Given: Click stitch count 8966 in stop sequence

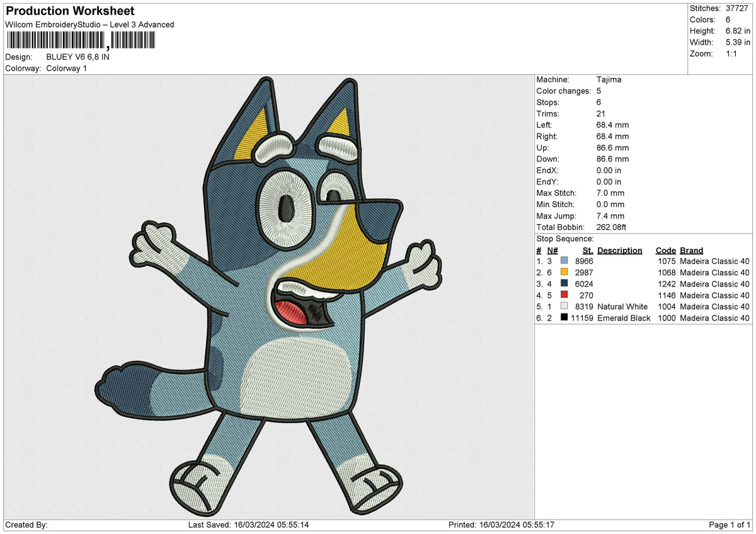Looking at the screenshot, I should pyautogui.click(x=584, y=261).
